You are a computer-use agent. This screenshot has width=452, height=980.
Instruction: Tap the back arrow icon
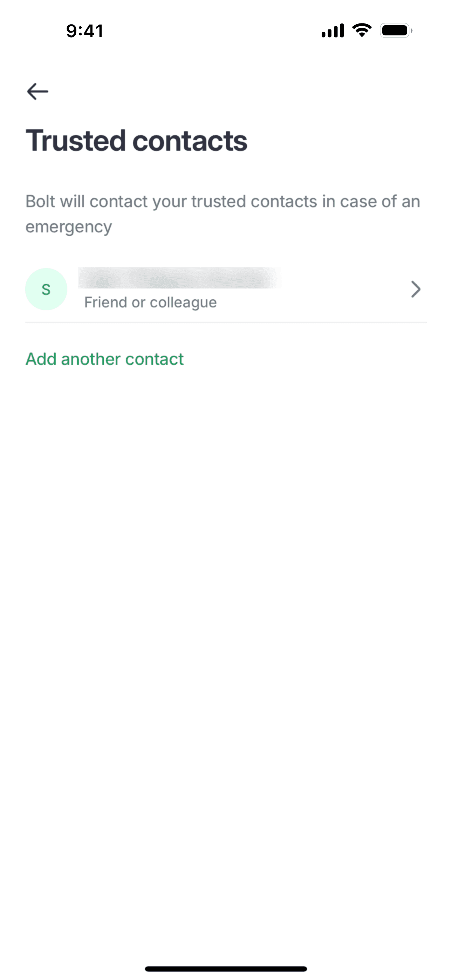coord(37,91)
